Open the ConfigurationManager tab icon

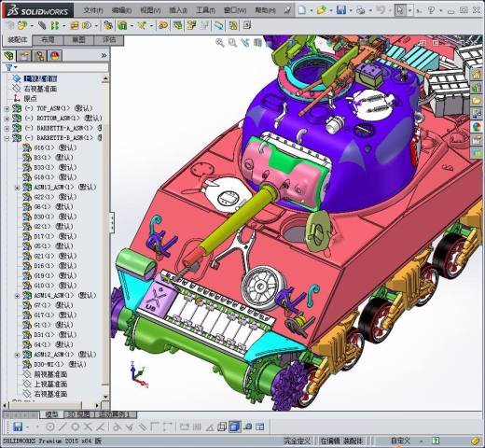[39, 56]
